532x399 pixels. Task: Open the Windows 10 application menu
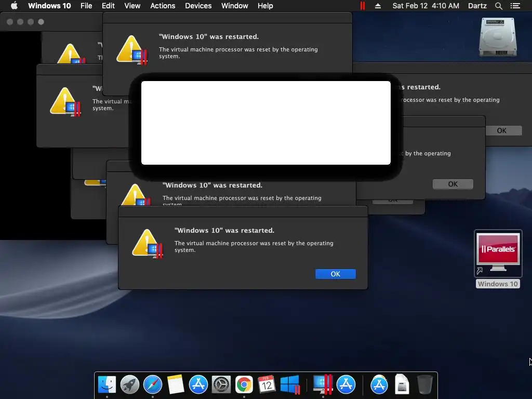[x=49, y=6]
